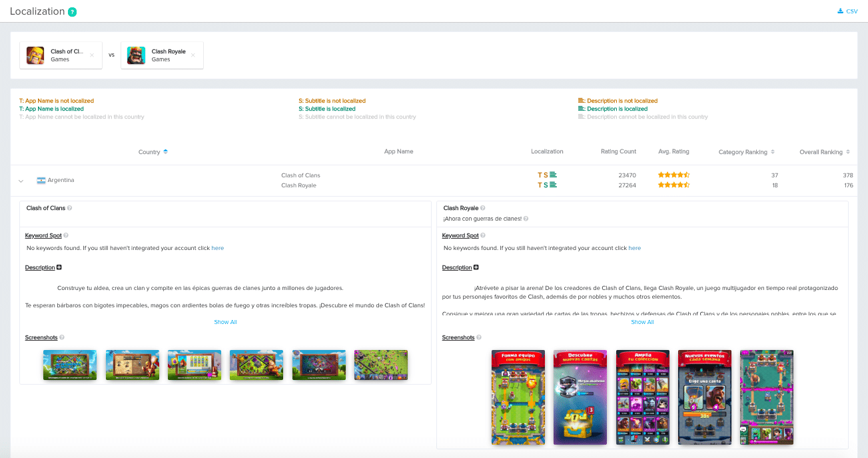
Task: Open last Clash Royale arena screenshot
Action: click(767, 397)
